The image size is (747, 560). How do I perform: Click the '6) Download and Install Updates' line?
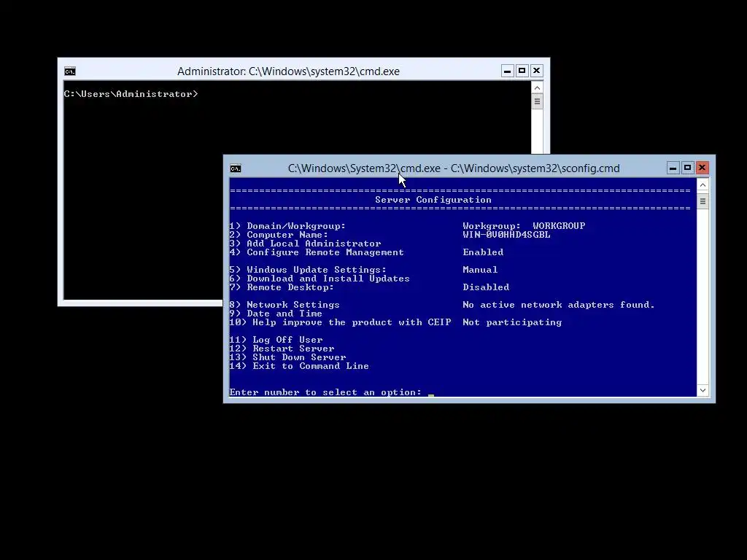(320, 279)
